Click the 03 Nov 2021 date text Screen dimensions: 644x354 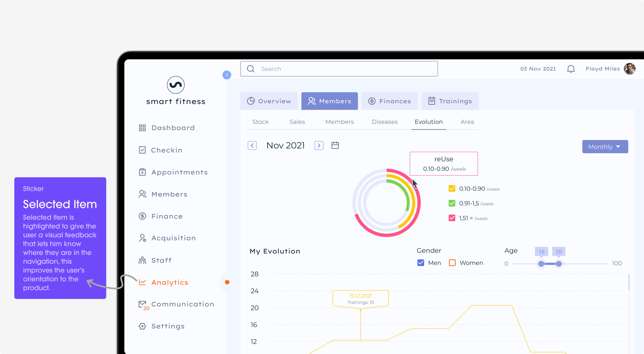click(x=538, y=69)
